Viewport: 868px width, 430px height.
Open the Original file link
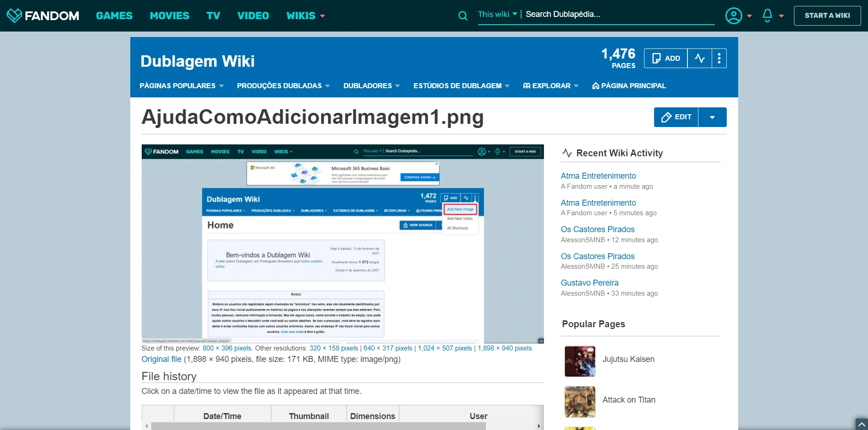[x=161, y=359]
